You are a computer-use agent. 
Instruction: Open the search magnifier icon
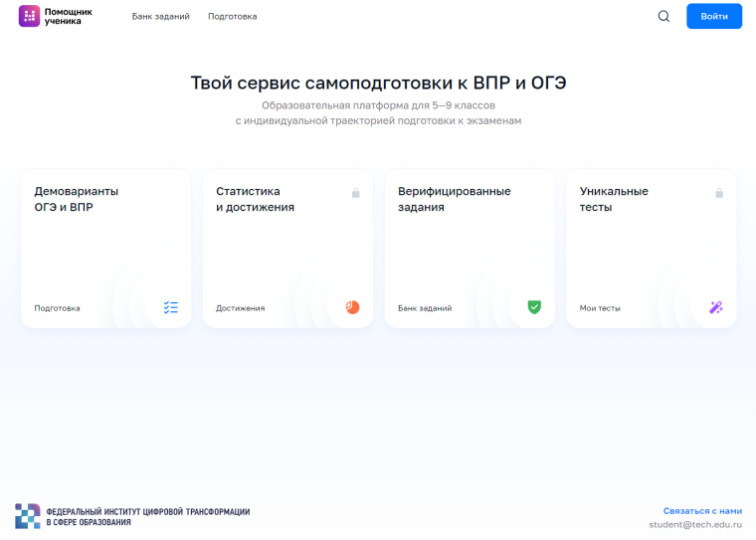[663, 16]
